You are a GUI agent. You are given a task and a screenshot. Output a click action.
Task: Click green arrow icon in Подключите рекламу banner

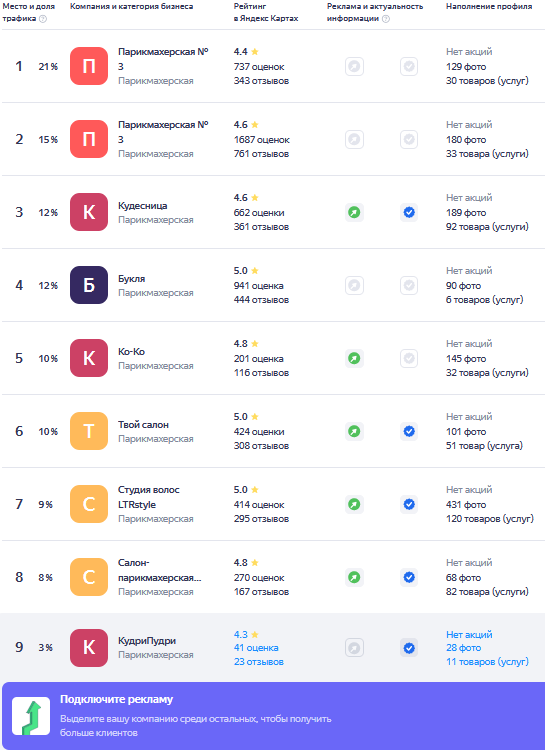pyautogui.click(x=31, y=716)
